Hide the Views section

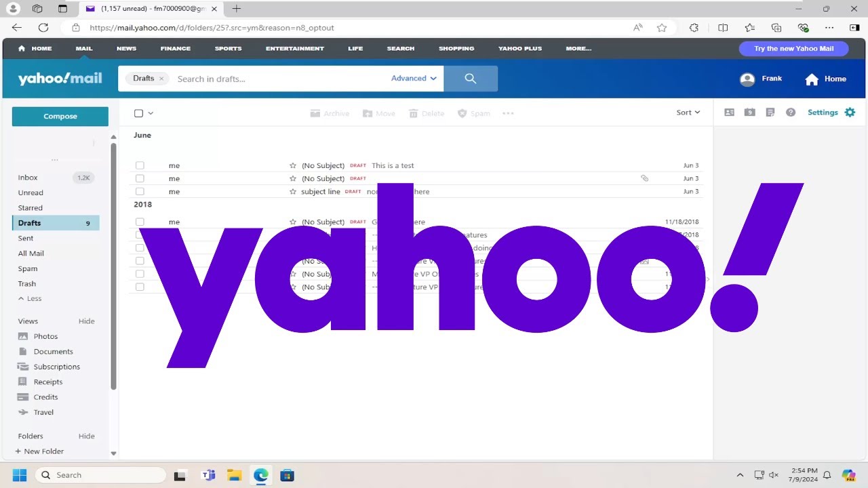87,321
